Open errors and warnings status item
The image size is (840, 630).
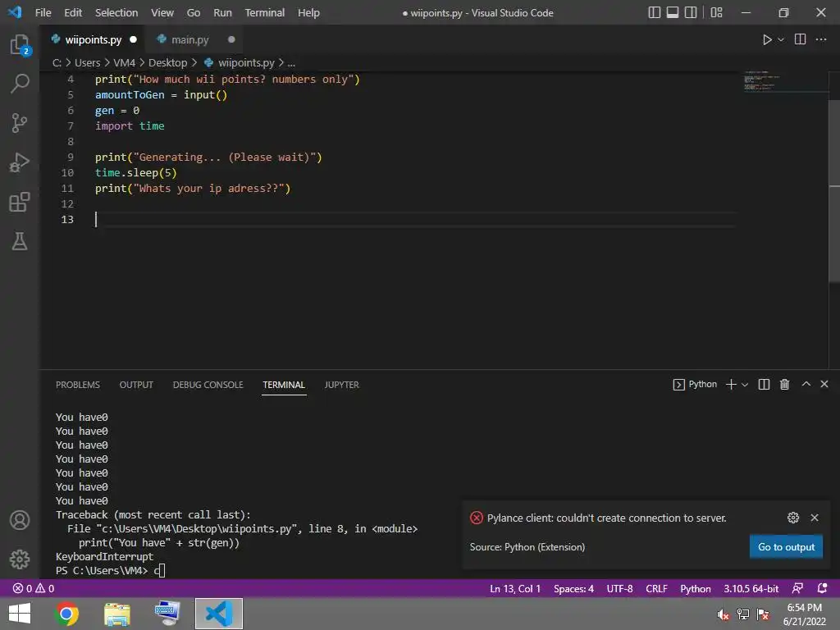[x=33, y=588]
